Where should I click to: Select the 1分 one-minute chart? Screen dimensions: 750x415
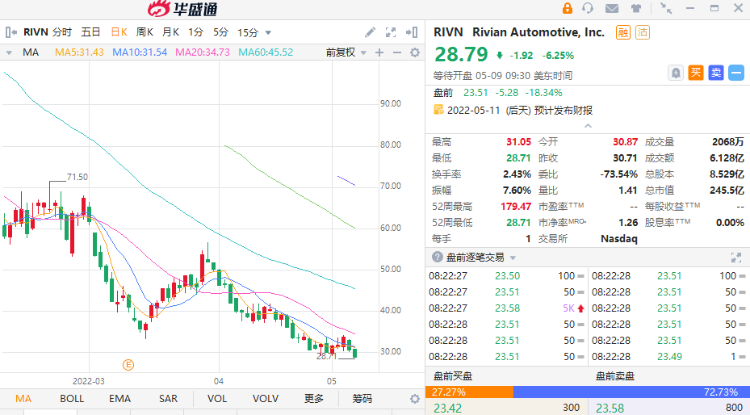pos(196,32)
